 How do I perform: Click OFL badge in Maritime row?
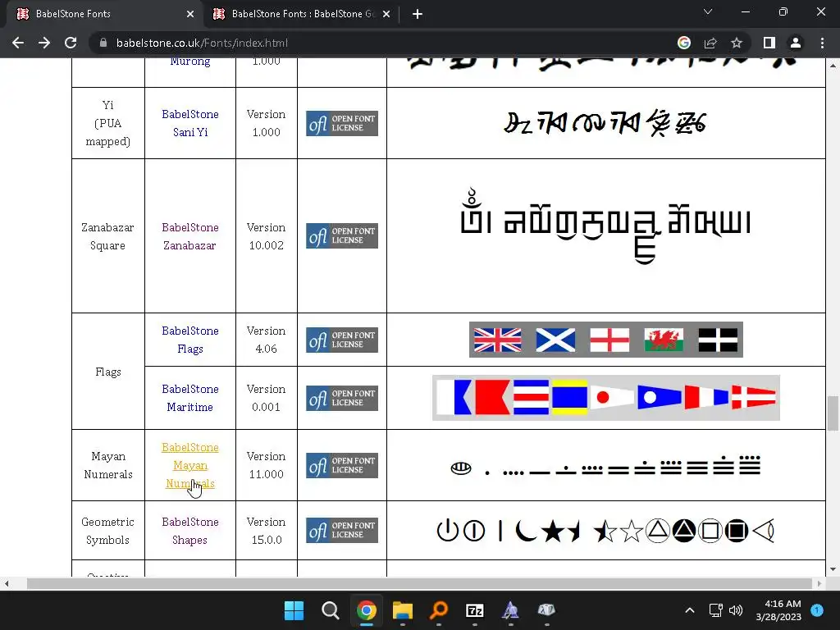click(342, 399)
